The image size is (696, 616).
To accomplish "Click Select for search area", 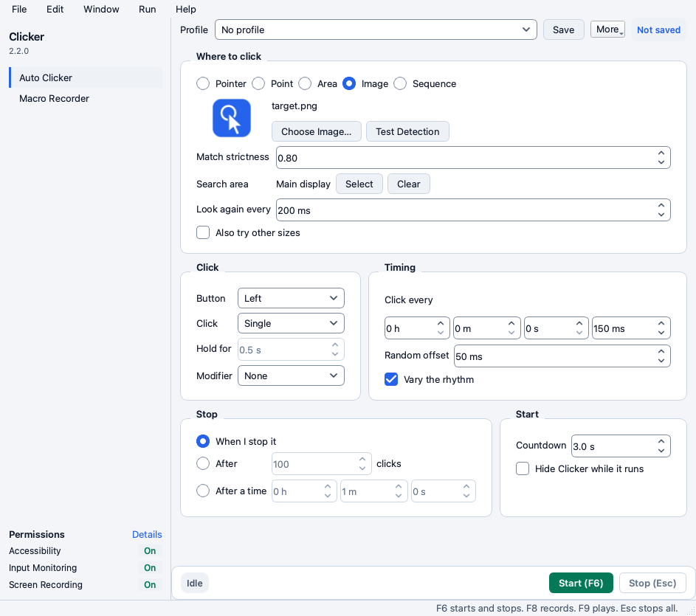I will pos(359,184).
